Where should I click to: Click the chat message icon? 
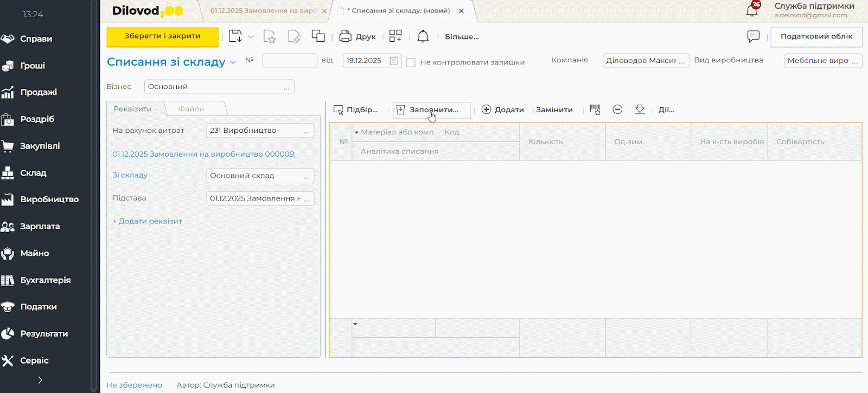coord(753,36)
